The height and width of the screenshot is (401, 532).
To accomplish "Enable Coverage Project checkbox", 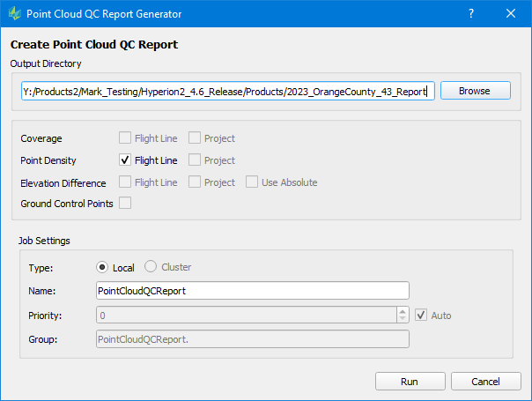I will pyautogui.click(x=195, y=138).
